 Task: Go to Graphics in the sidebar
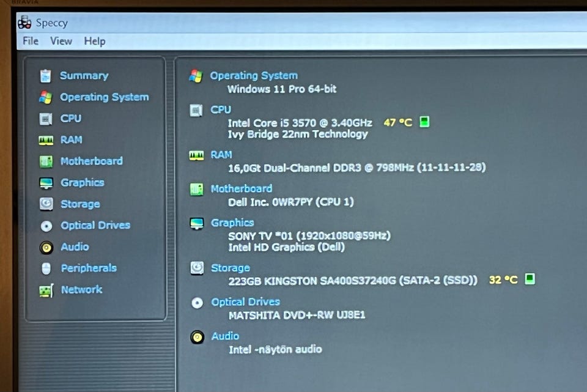(83, 183)
